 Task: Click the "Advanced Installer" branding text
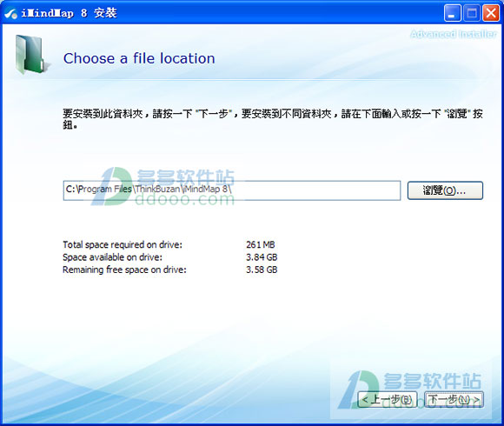pyautogui.click(x=454, y=34)
